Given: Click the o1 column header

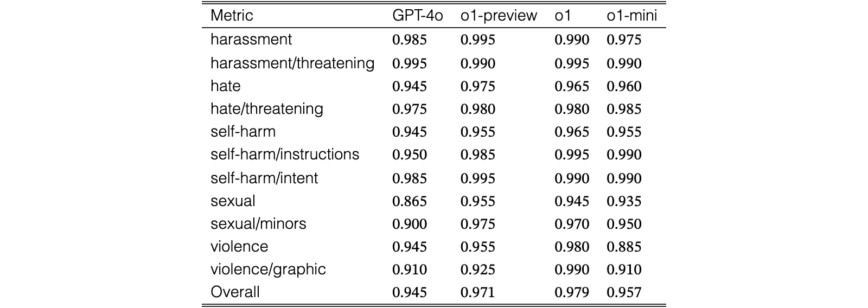Looking at the screenshot, I should coord(563,15).
